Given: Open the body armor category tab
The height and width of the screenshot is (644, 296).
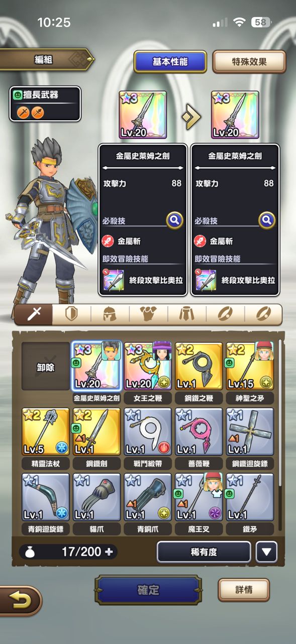Looking at the screenshot, I should 149,314.
